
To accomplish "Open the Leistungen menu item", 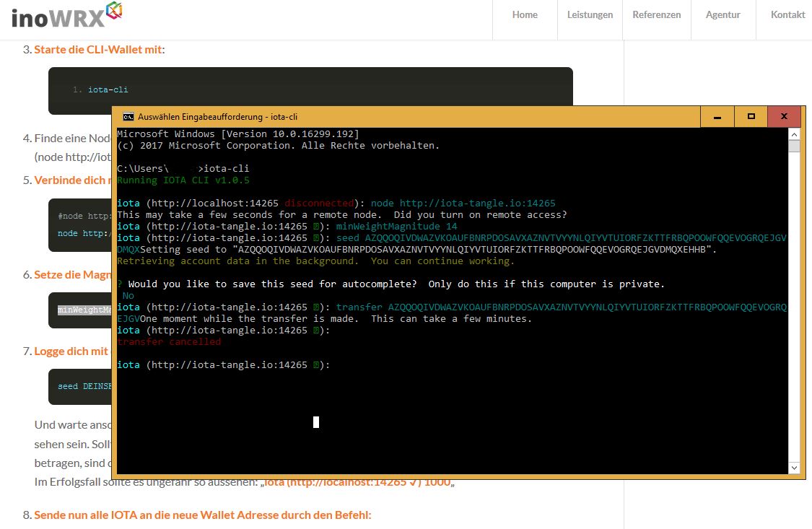I will tap(590, 15).
